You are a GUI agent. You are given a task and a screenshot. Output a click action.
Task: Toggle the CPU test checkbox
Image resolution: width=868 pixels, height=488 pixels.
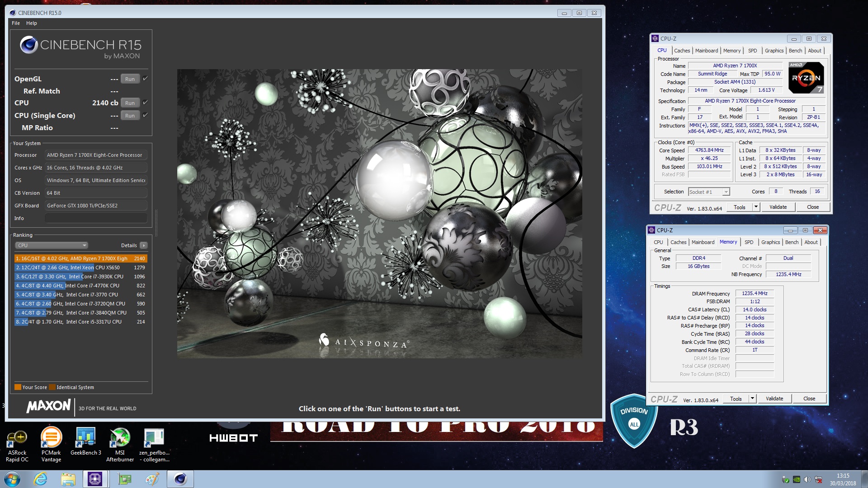pyautogui.click(x=145, y=102)
